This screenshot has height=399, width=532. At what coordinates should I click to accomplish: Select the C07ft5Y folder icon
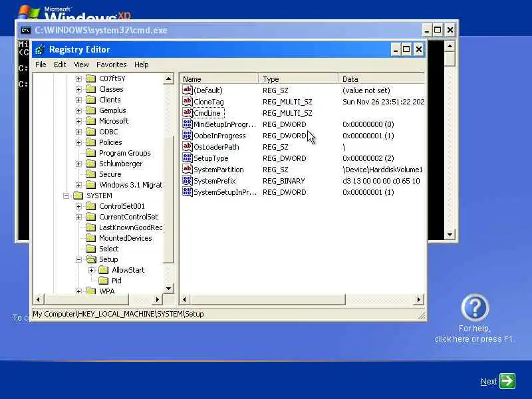tap(90, 78)
